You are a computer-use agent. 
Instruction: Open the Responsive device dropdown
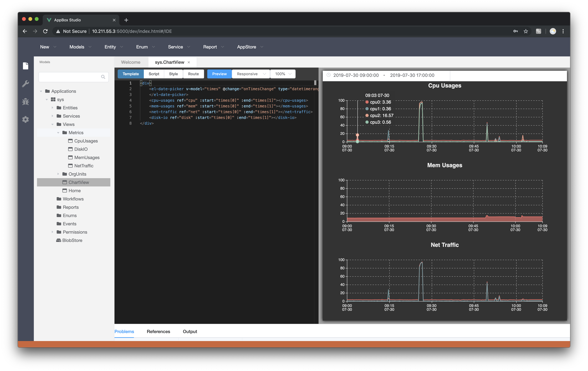pyautogui.click(x=251, y=74)
